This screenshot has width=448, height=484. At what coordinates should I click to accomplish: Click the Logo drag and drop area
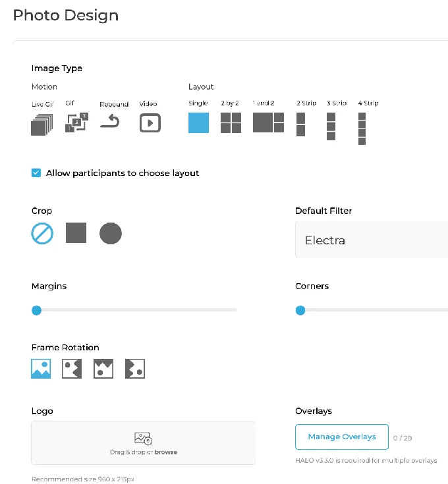tap(143, 443)
